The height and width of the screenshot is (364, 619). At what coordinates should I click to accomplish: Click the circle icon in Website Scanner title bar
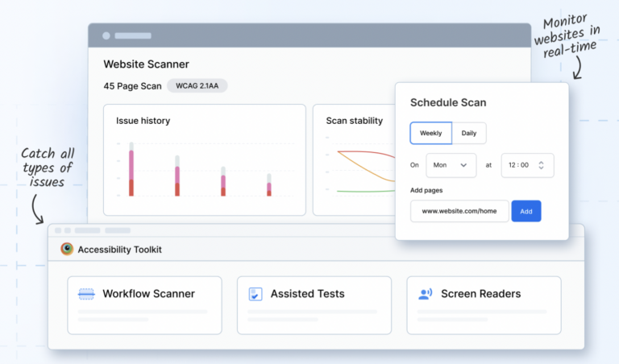coord(106,35)
